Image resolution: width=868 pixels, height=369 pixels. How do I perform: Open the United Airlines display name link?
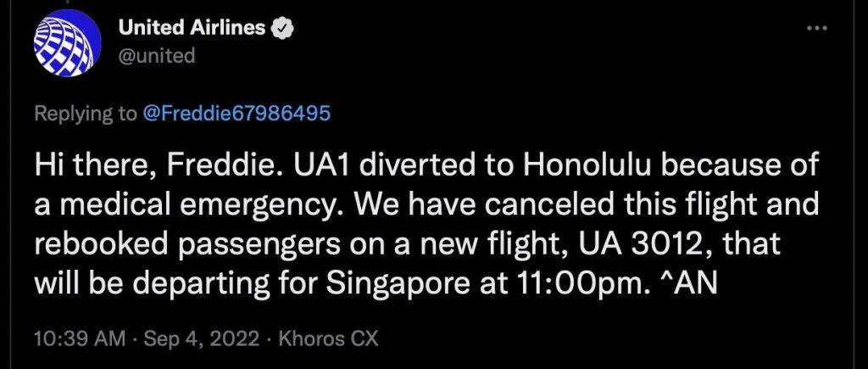pyautogui.click(x=192, y=30)
